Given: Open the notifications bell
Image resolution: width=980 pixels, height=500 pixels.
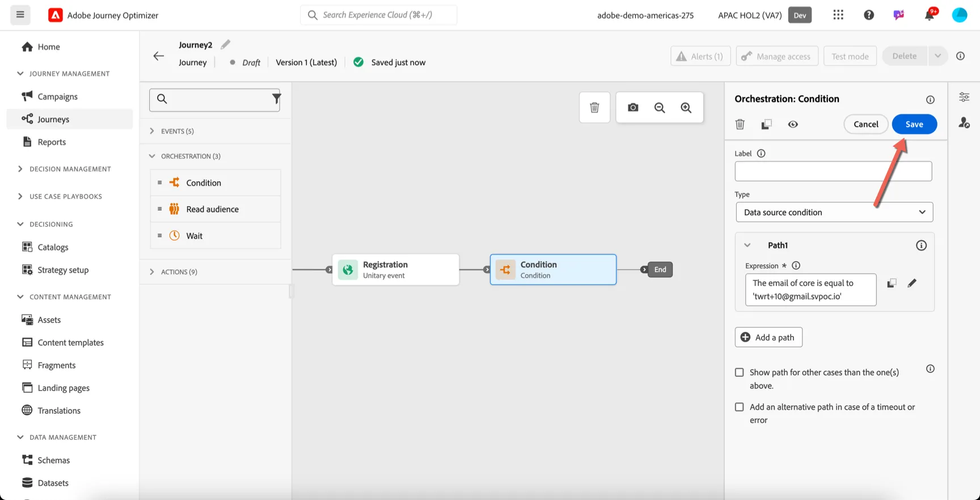Looking at the screenshot, I should coord(930,15).
